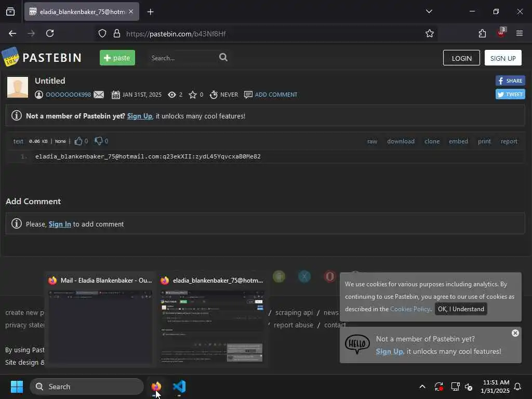Open the Extensions puzzle icon

click(482, 33)
